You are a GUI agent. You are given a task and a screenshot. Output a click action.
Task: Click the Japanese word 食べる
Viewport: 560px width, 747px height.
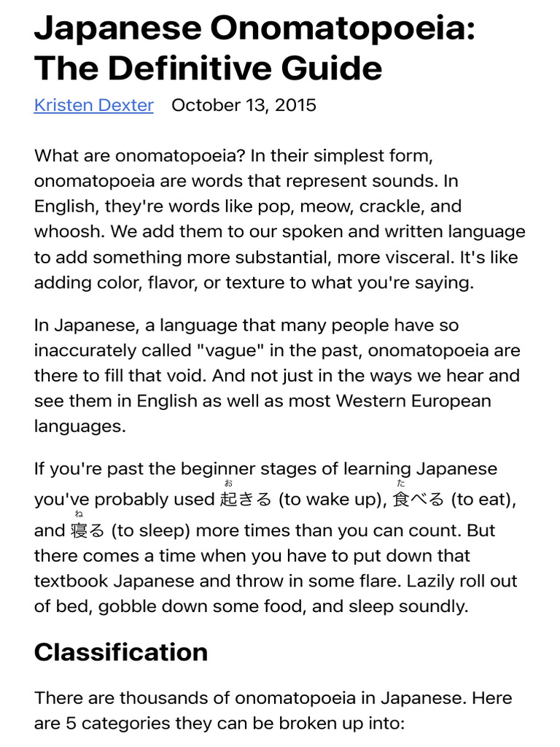(418, 500)
